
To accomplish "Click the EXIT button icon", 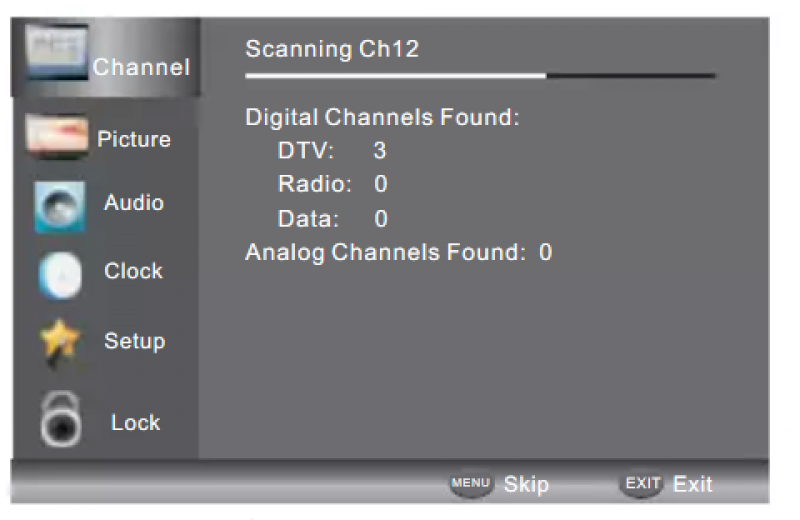I will coord(642,483).
